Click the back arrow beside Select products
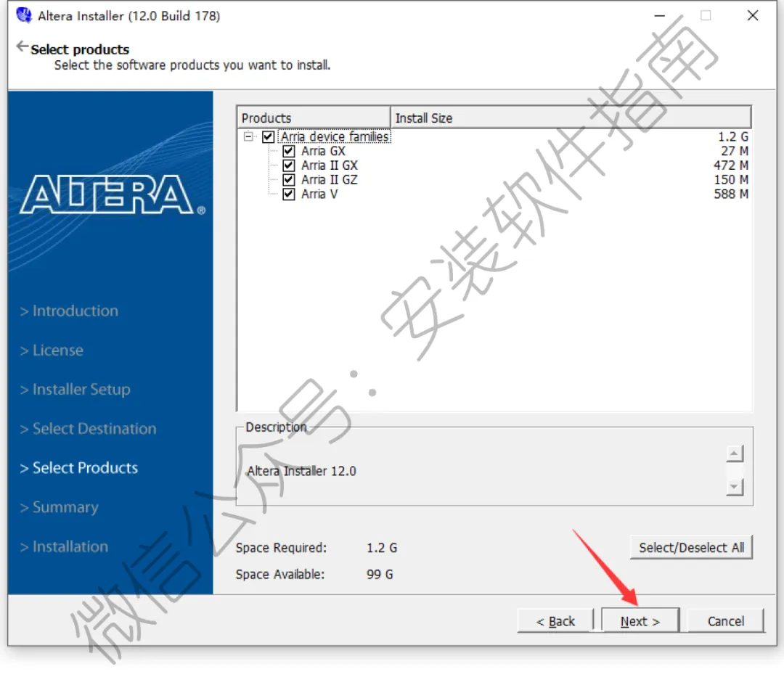Image resolution: width=784 pixels, height=677 pixels. [22, 46]
